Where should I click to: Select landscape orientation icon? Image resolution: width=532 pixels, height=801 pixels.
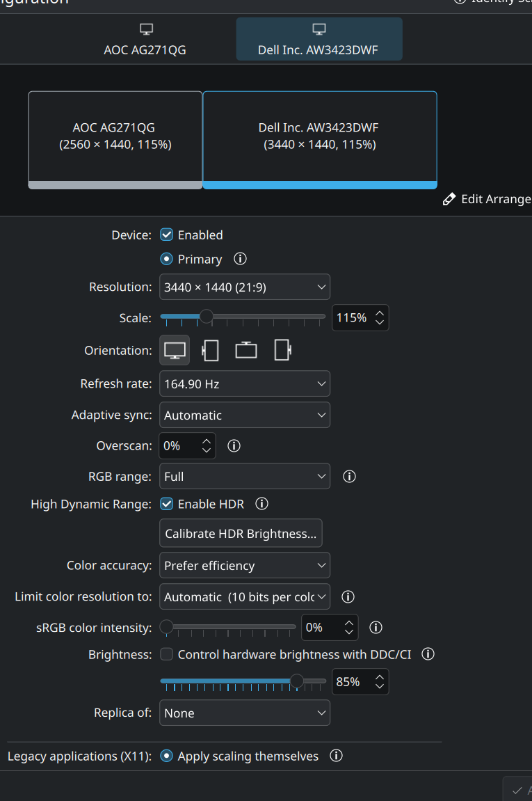click(175, 351)
